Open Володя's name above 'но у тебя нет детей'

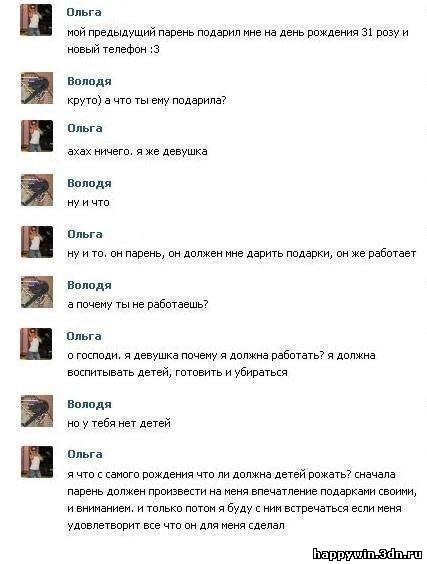coord(89,404)
